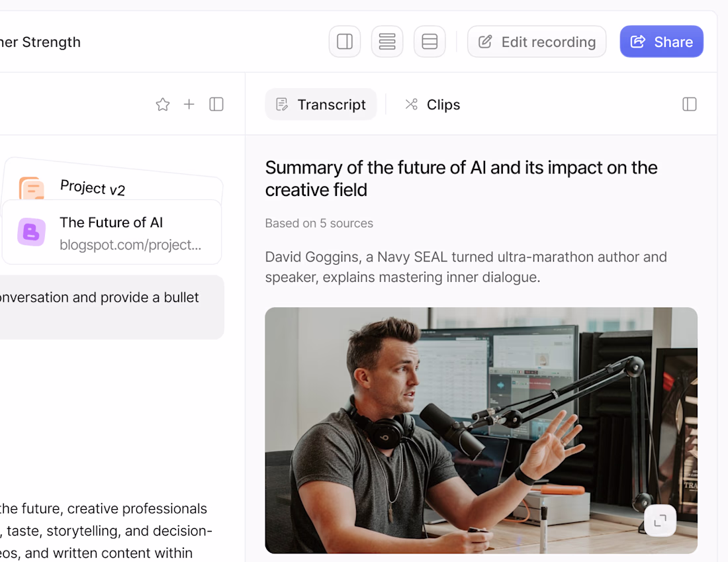Click the 'Based on 5 sources' text
This screenshot has width=728, height=562.
tap(319, 223)
